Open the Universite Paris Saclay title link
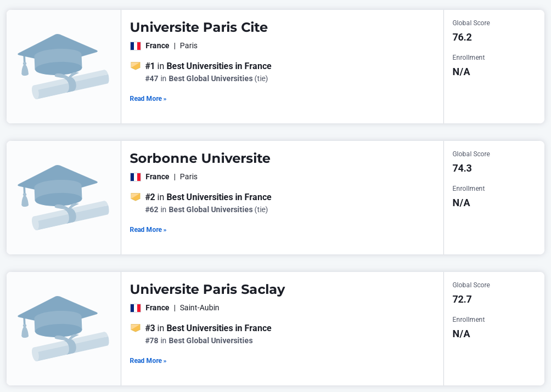Screen dimensions: 551x392 click(207, 289)
